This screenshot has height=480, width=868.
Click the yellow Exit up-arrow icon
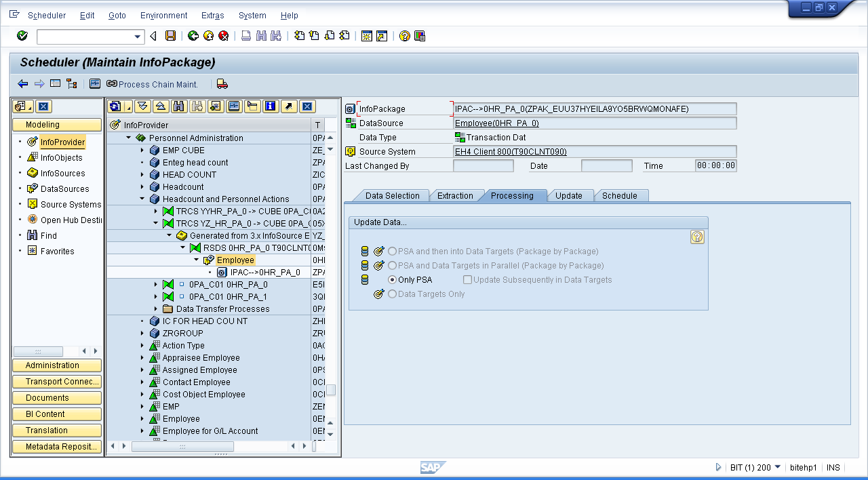208,36
